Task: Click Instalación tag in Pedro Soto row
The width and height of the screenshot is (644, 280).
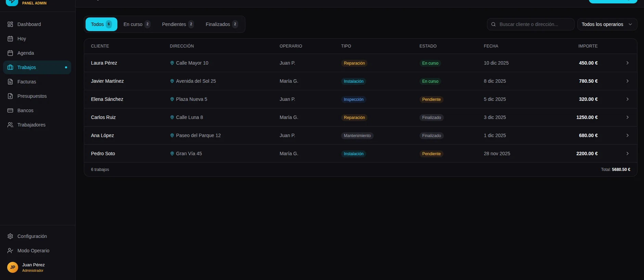Action: (x=353, y=154)
